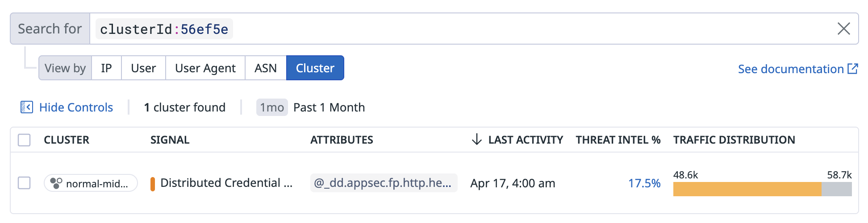Select the ASN view tab
Image resolution: width=868 pixels, height=223 pixels.
tap(266, 68)
